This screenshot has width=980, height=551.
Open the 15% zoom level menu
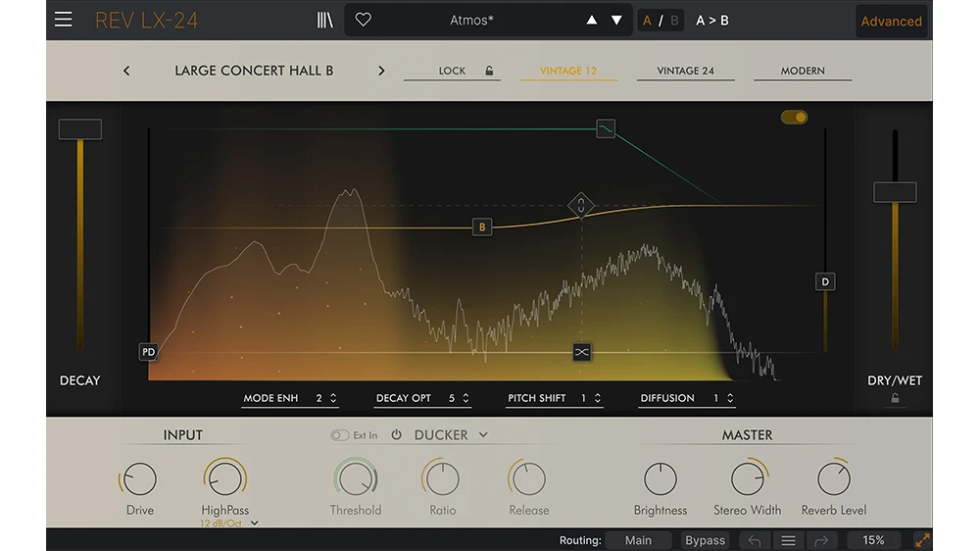(873, 540)
